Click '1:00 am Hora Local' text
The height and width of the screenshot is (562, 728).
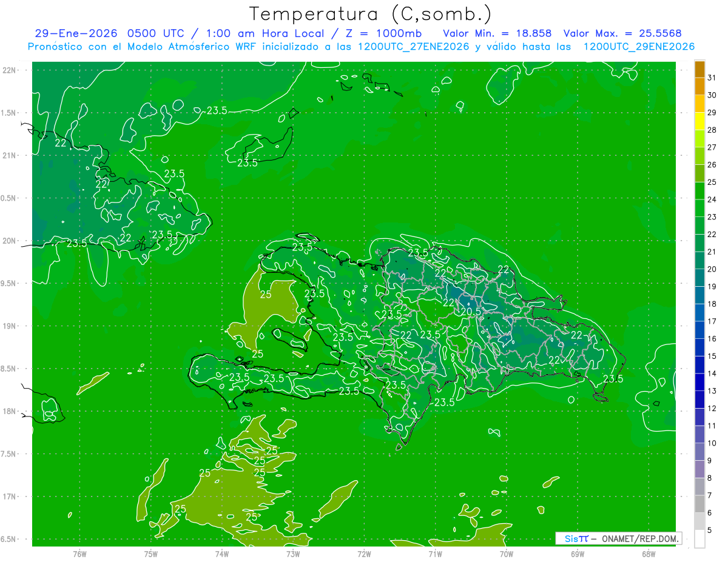tap(265, 33)
